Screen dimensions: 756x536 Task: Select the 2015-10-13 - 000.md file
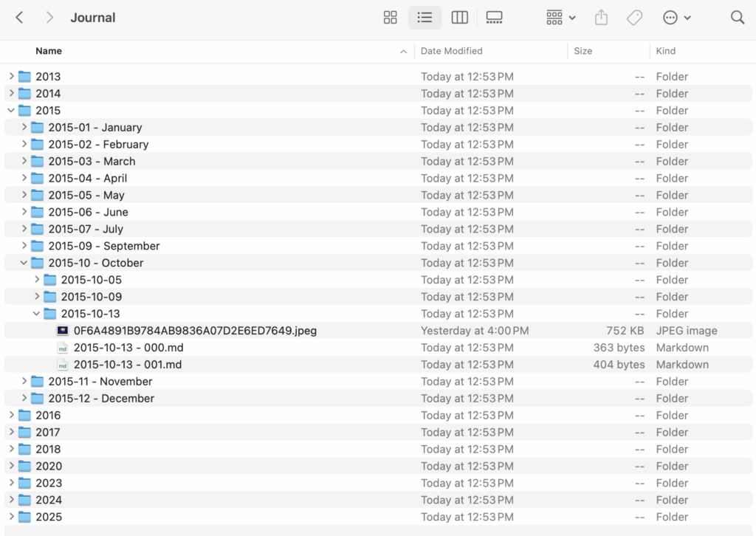click(127, 348)
